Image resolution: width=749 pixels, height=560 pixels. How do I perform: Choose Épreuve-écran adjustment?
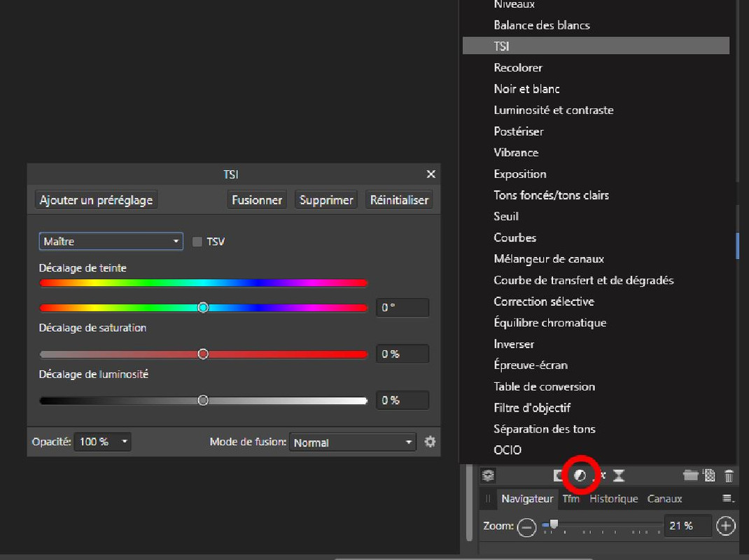coord(596,365)
